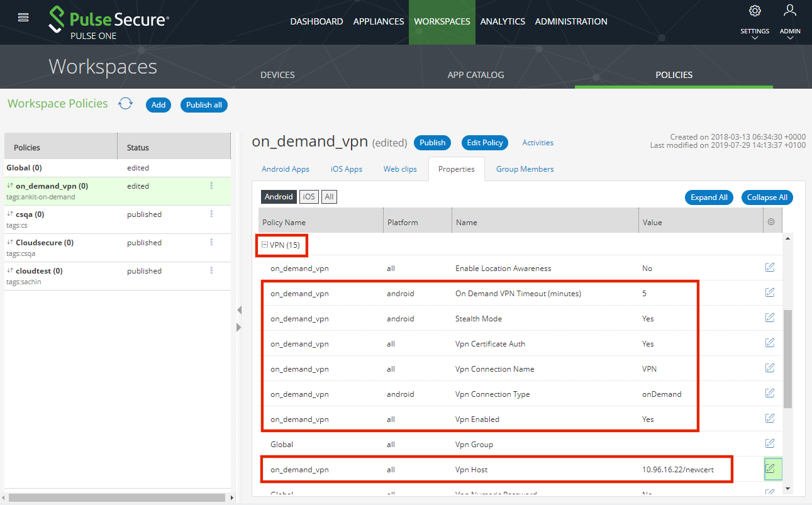Viewport: 812px width, 505px height.
Task: Filter properties by Android platform
Action: [279, 197]
